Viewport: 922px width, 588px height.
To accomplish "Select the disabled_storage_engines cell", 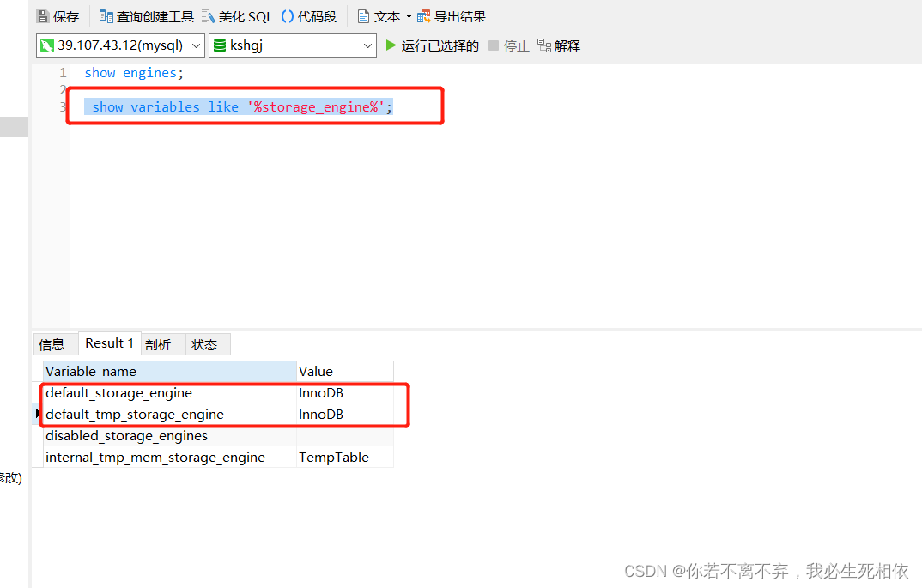I will pos(170,436).
